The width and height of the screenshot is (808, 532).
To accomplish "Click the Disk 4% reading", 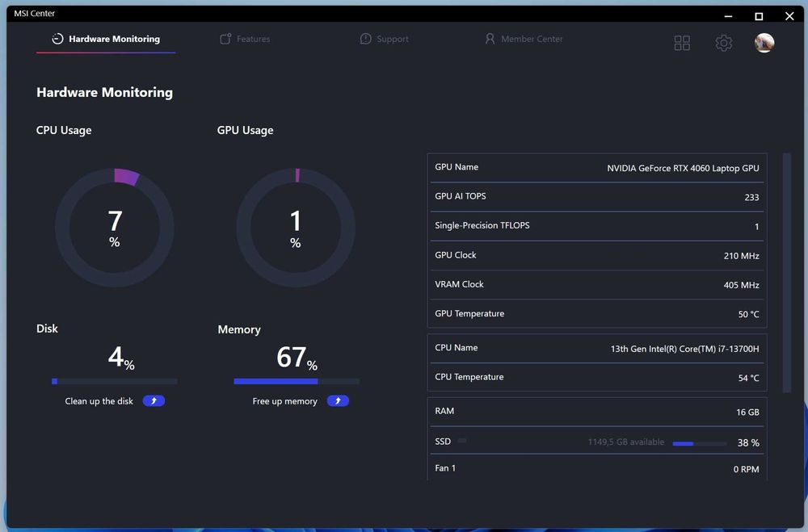I will click(121, 357).
